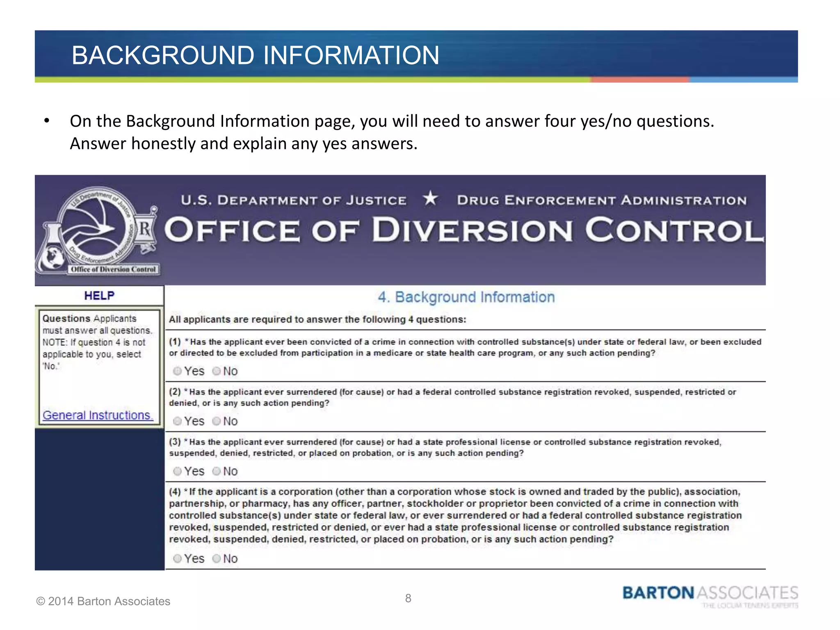This screenshot has height=630, width=840.
Task: Select Yes for question 1
Action: point(177,371)
